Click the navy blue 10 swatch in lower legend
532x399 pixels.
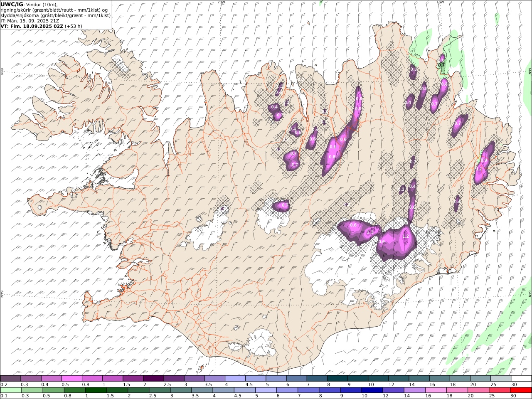click(372, 390)
